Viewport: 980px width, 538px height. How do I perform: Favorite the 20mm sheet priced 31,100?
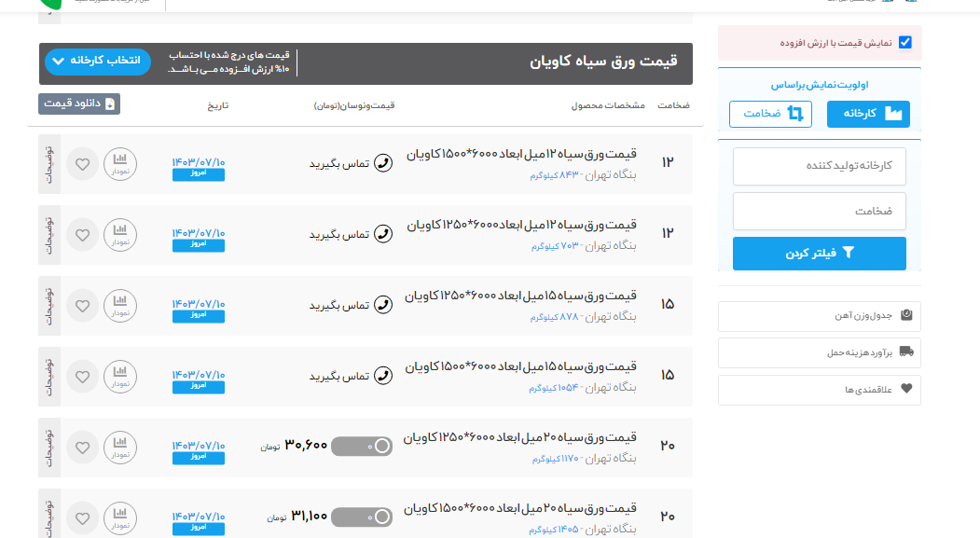click(82, 517)
